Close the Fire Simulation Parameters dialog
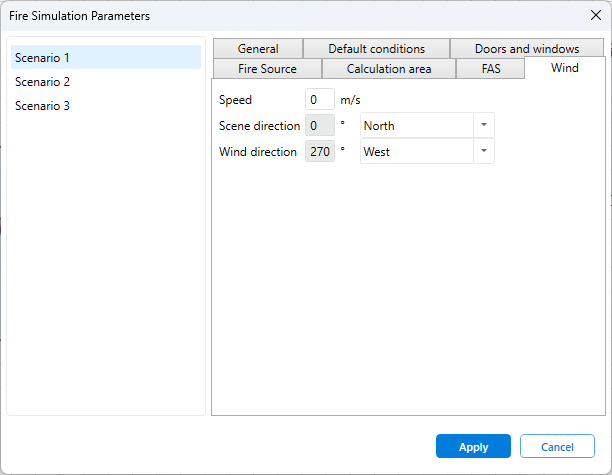This screenshot has width=612, height=475. click(x=596, y=15)
